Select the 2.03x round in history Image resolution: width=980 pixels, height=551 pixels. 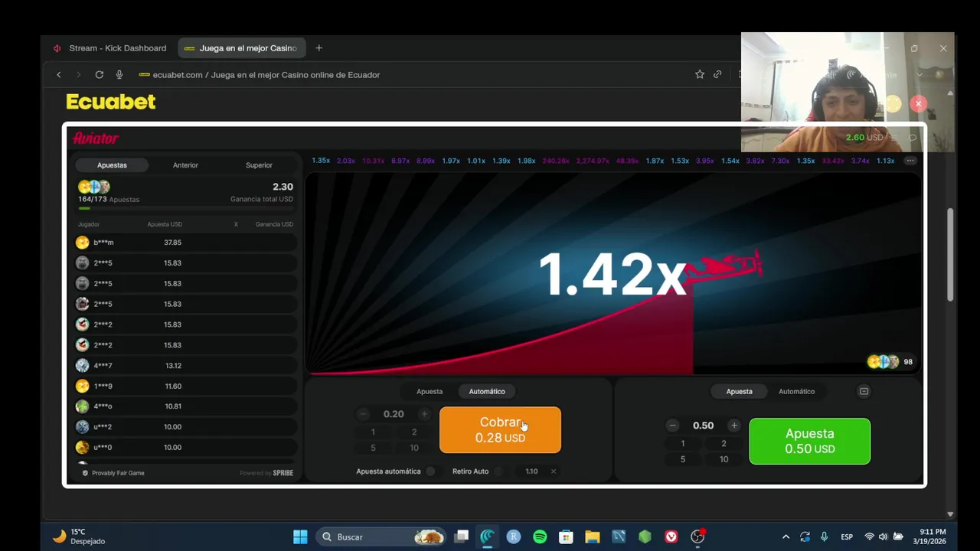coord(346,161)
